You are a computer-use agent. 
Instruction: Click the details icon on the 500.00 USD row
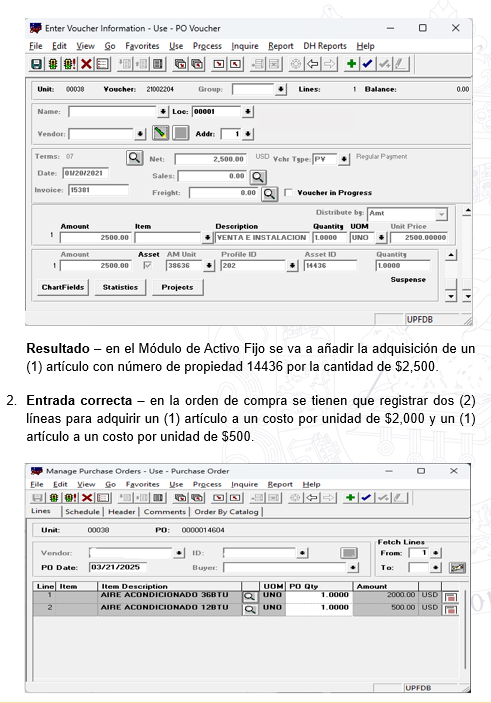pos(451,610)
